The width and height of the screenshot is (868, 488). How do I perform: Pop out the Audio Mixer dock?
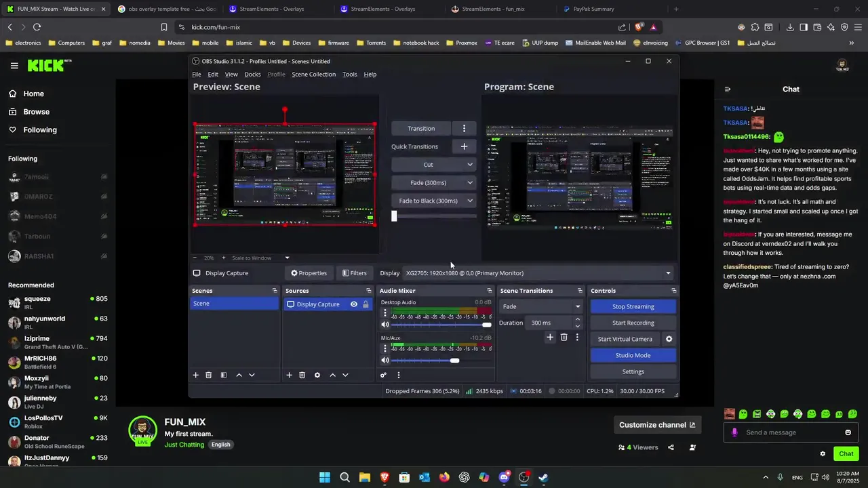click(x=490, y=290)
